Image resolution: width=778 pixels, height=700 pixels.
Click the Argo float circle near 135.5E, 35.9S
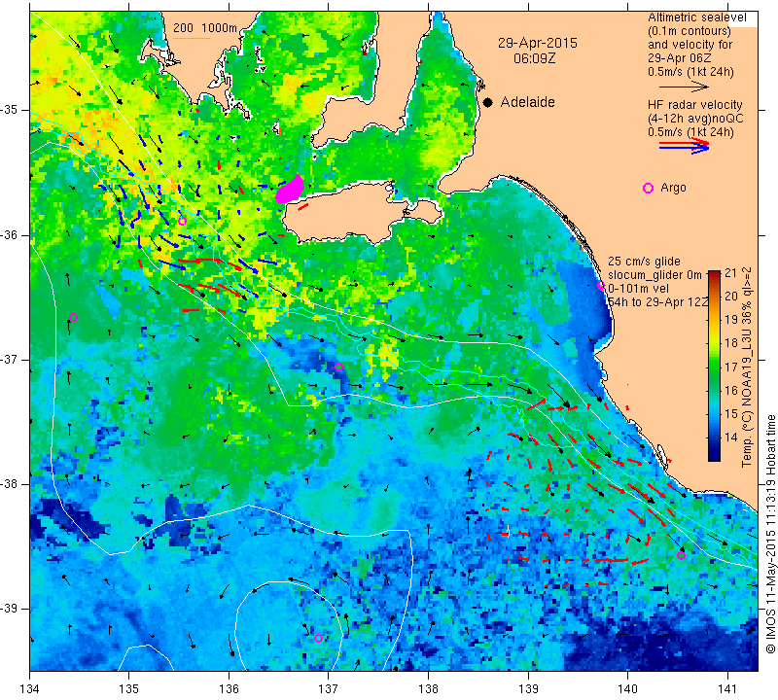coord(182,222)
